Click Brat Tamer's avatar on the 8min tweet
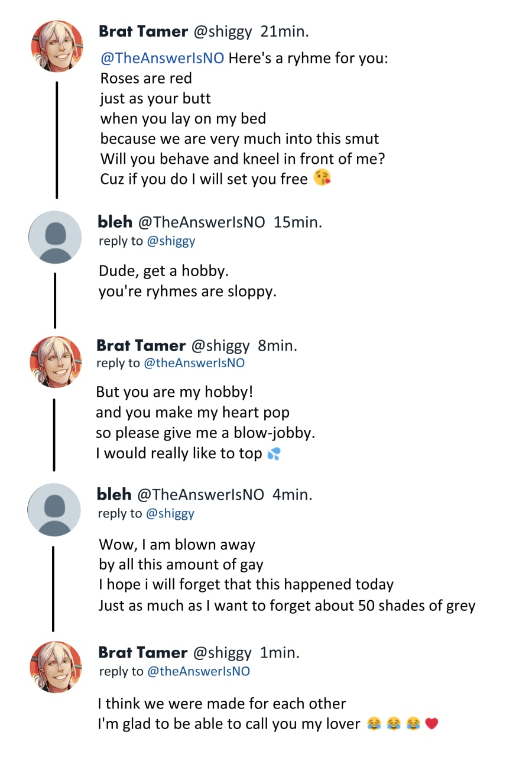Viewport: 532px width, 764px height. [x=56, y=361]
